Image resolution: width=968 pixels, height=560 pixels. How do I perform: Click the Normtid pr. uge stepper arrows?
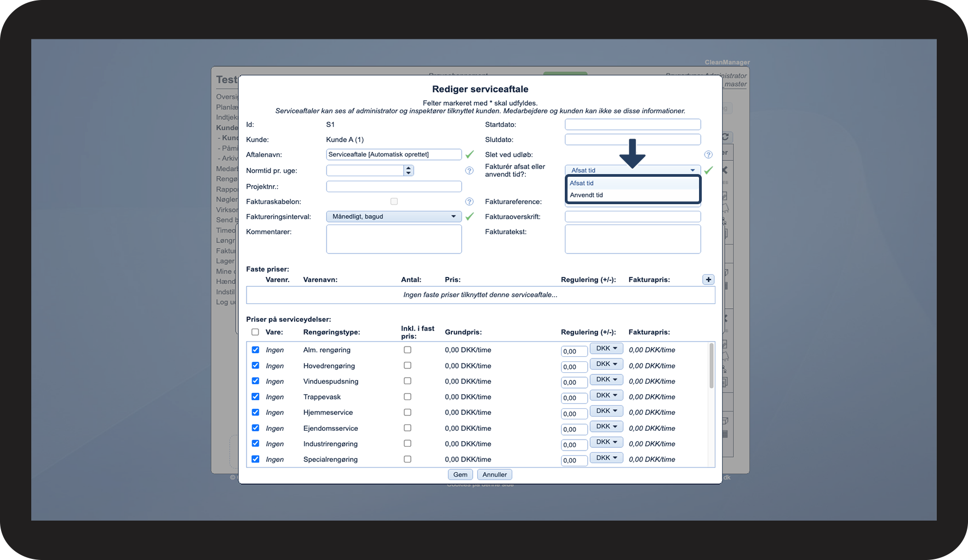[408, 171]
